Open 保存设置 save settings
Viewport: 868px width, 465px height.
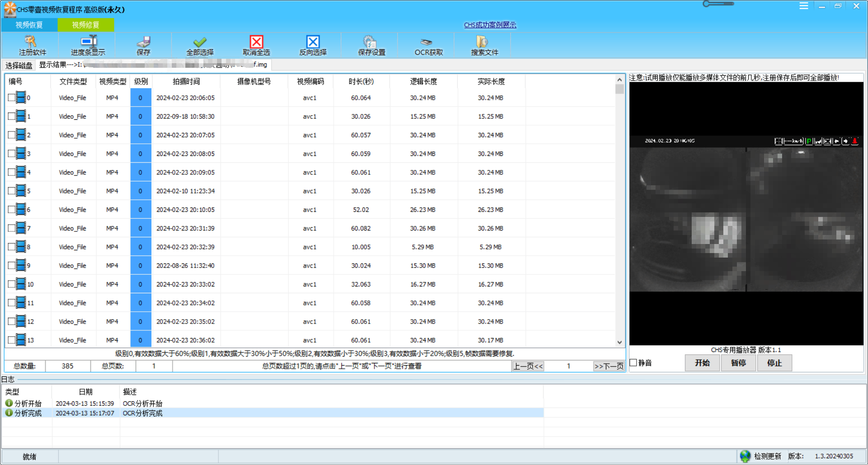click(x=372, y=45)
